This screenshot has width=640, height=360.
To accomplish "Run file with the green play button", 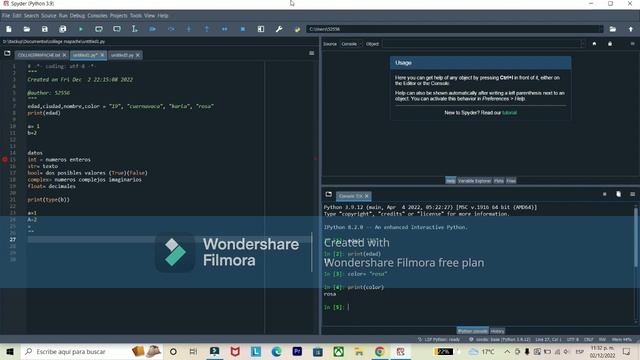I will tap(81, 29).
